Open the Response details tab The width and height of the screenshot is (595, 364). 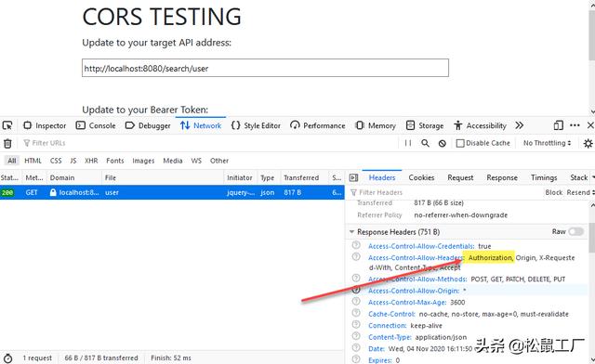[x=502, y=177]
